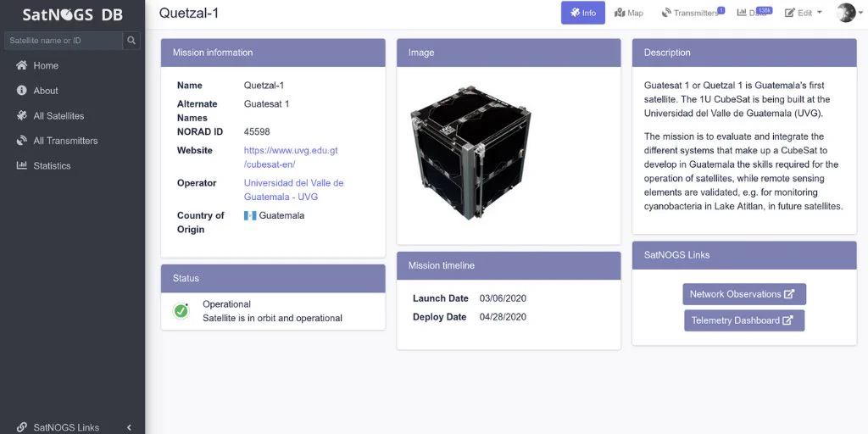Switch to the Transmitters tab
Viewport: 868px width, 434px height.
coord(692,13)
